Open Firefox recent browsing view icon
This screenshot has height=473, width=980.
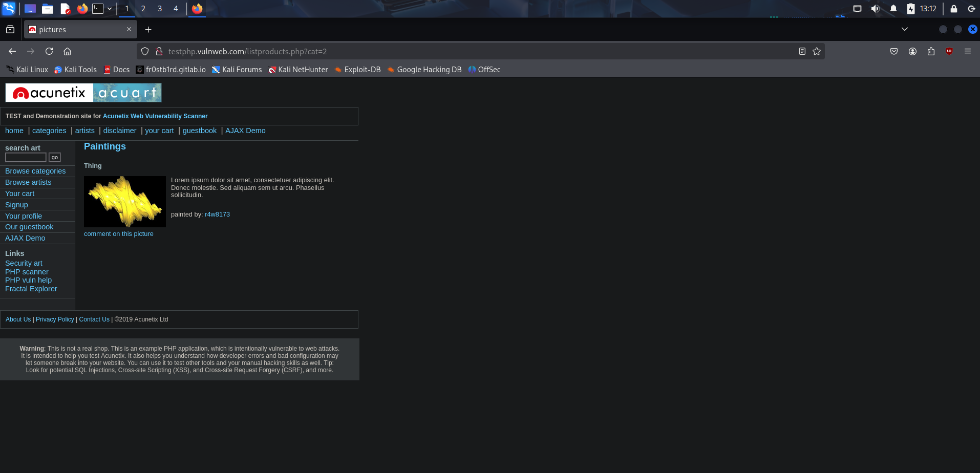[x=10, y=30]
